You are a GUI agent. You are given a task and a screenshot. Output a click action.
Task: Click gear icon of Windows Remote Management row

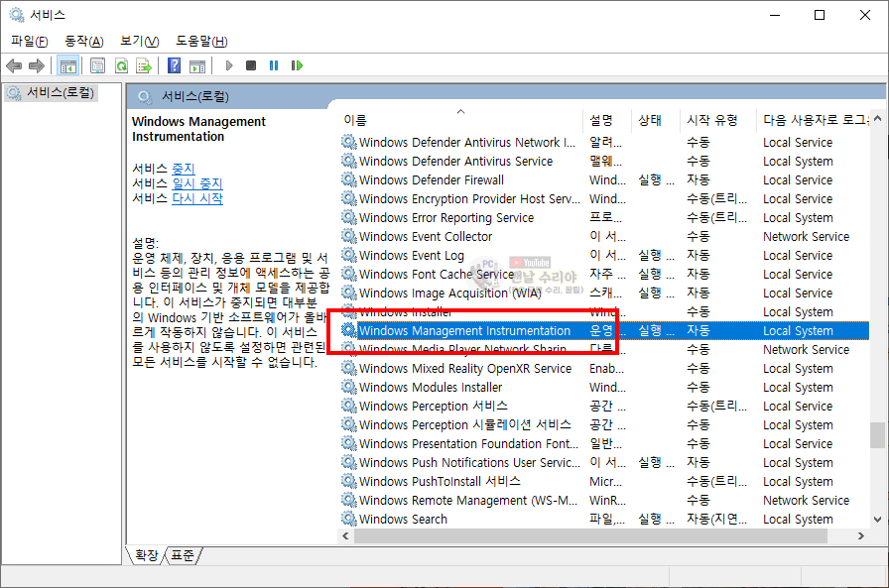348,500
